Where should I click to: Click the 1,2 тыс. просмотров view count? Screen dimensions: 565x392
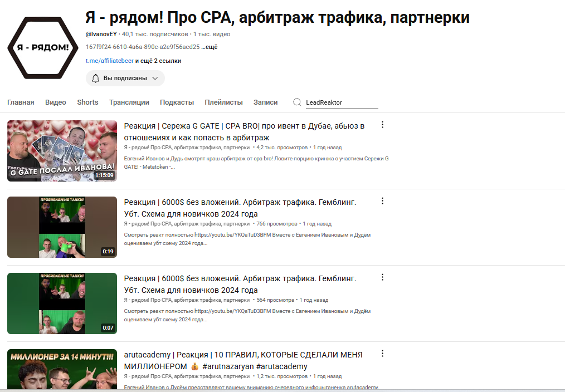tap(282, 376)
